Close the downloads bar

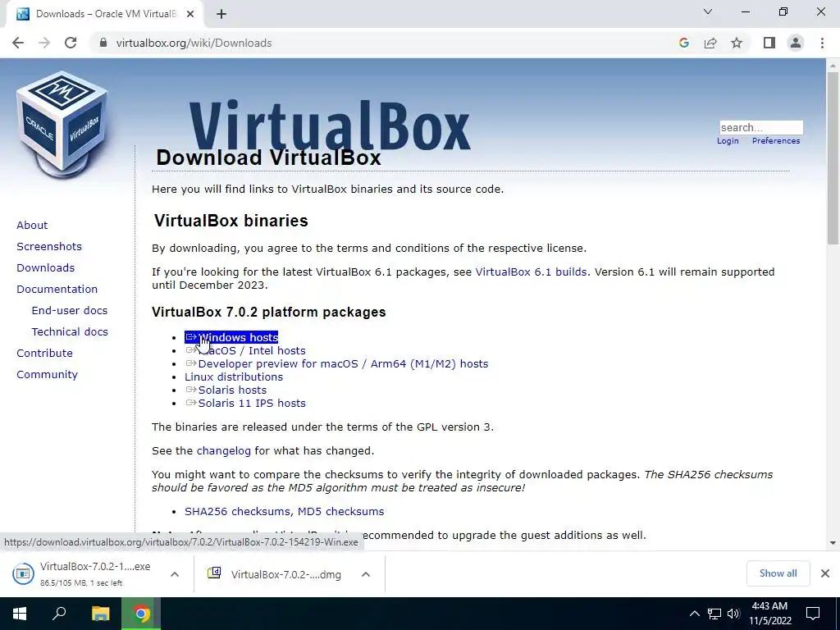pyautogui.click(x=825, y=573)
